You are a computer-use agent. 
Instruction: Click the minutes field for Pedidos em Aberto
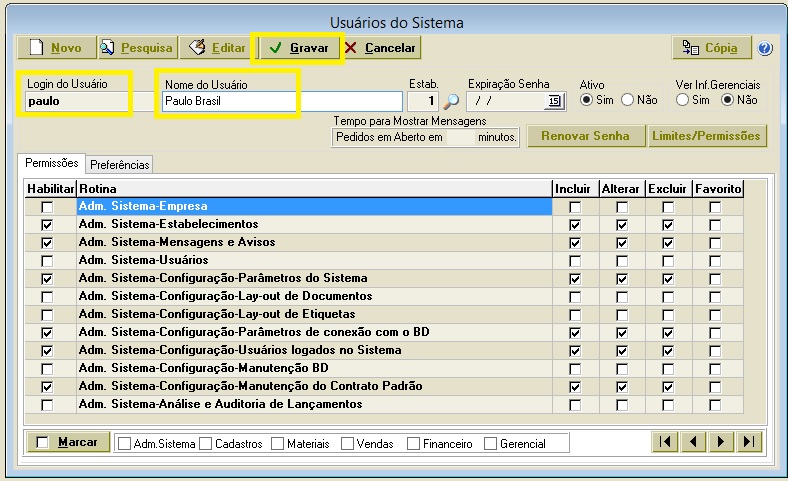[x=460, y=137]
